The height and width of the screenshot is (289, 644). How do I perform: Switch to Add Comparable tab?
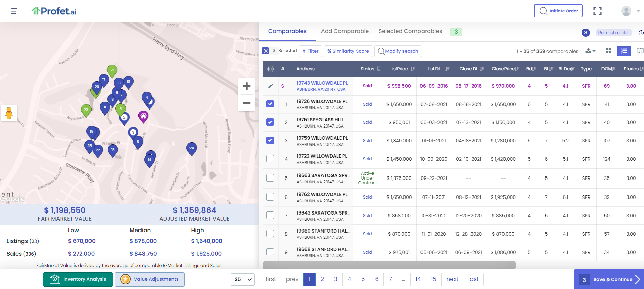[345, 31]
